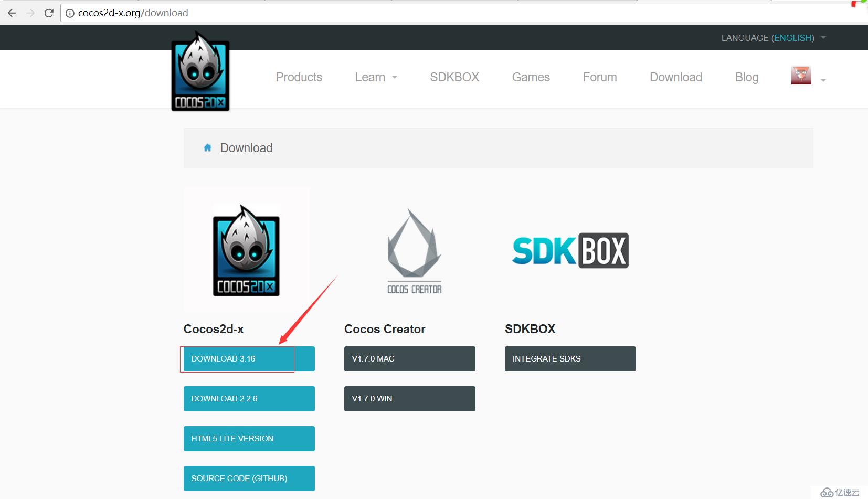Open the Blog nav link
Image resolution: width=868 pixels, height=499 pixels.
point(747,77)
